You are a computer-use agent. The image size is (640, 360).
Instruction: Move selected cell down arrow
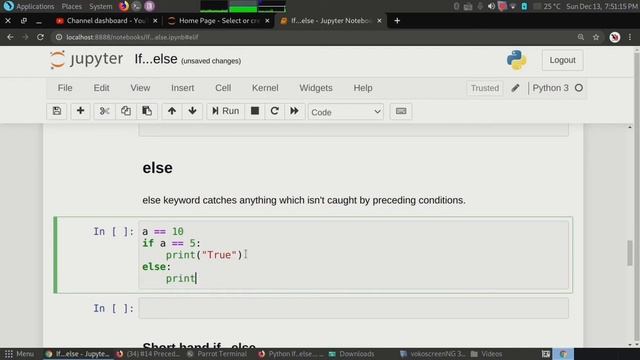pos(193,111)
